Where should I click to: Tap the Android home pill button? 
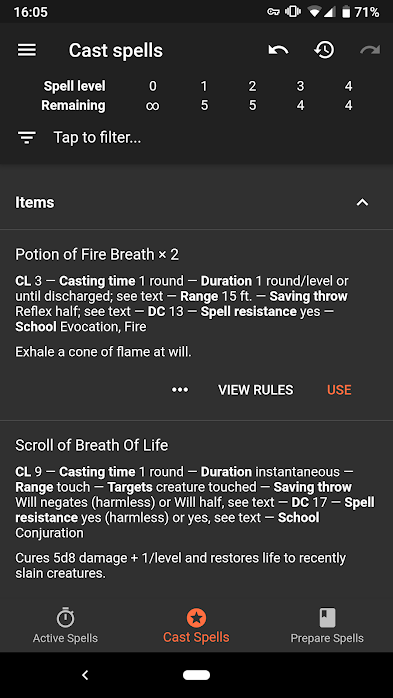point(196,675)
